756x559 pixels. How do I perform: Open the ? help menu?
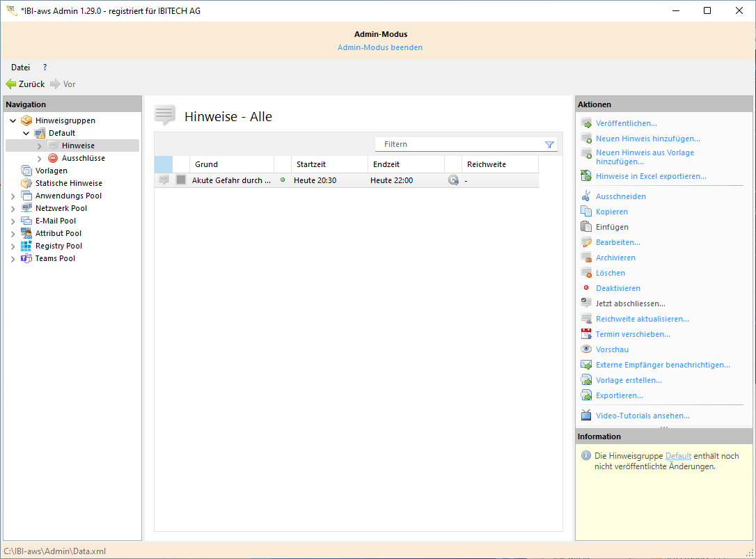[x=45, y=68]
